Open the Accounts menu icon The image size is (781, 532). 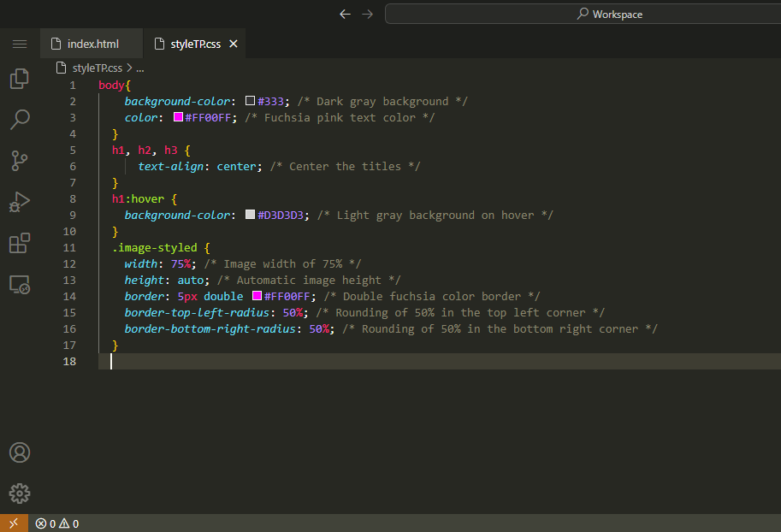point(19,452)
